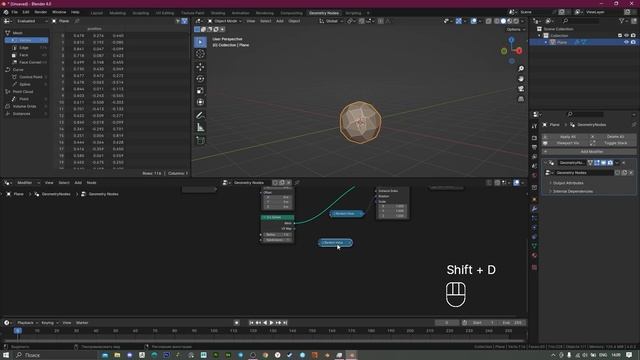Click the Viewport Vis button

pos(565,143)
